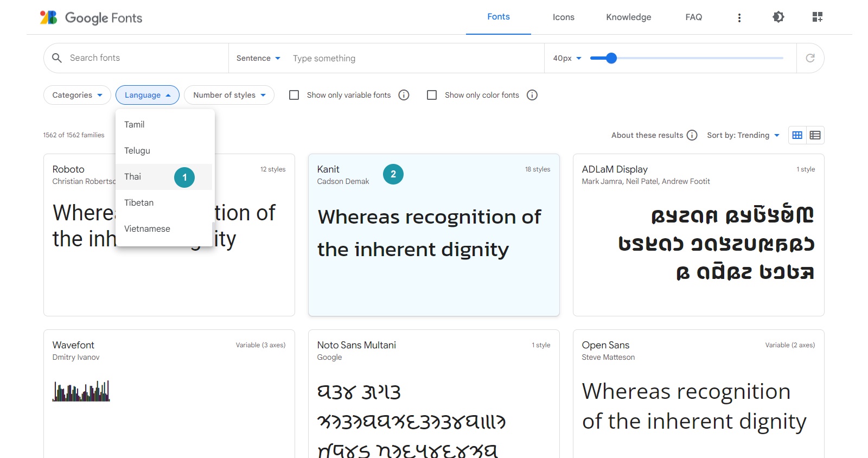The image size is (868, 458).
Task: Click the 'Steve Matteson' author name
Action: point(608,357)
